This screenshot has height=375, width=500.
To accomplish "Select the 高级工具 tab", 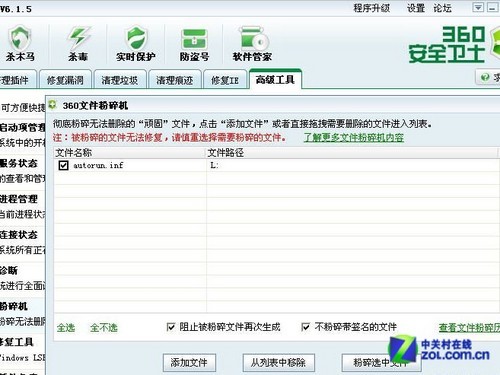I will click(x=275, y=79).
